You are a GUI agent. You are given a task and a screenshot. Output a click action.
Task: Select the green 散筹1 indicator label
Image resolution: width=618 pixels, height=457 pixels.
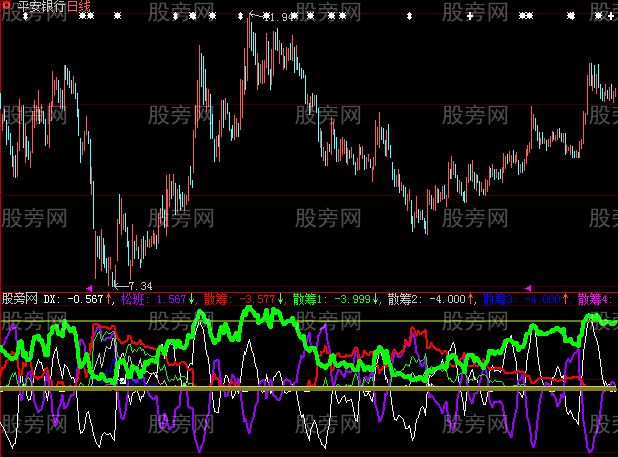(310, 298)
